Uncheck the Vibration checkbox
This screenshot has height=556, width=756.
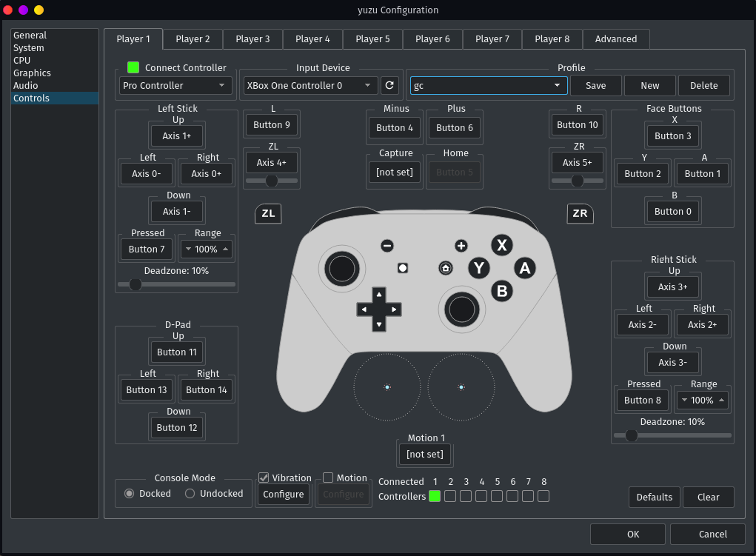(264, 478)
